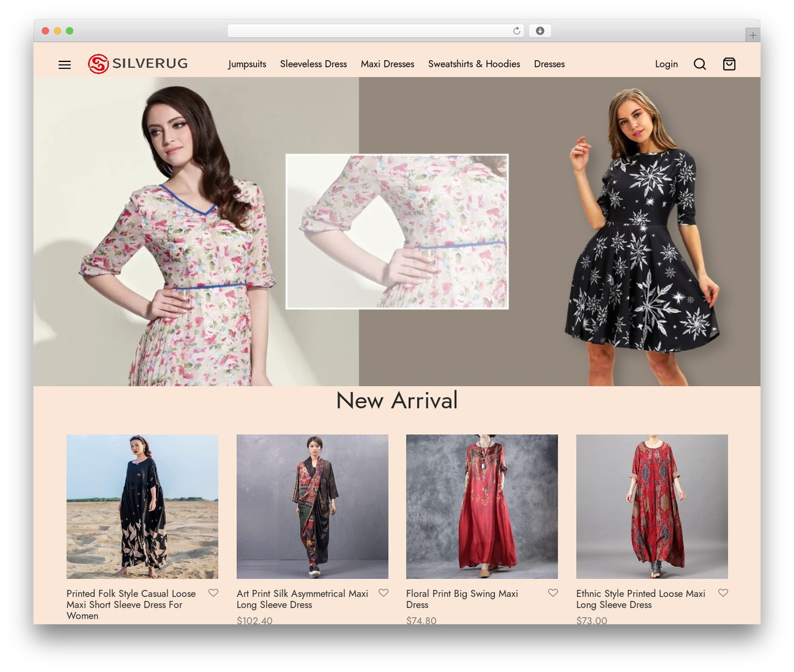The image size is (794, 672).
Task: Click the $102.40 price text
Action: point(254,620)
